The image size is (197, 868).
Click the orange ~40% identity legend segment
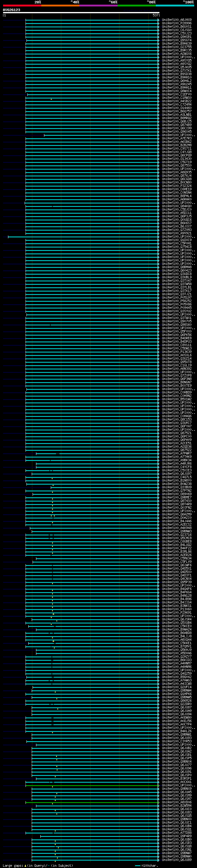tap(60, 6)
